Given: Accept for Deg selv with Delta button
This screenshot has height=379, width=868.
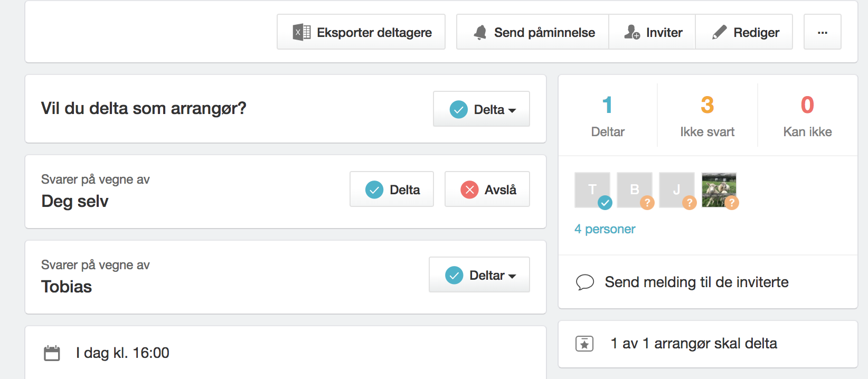Looking at the screenshot, I should click(x=392, y=189).
